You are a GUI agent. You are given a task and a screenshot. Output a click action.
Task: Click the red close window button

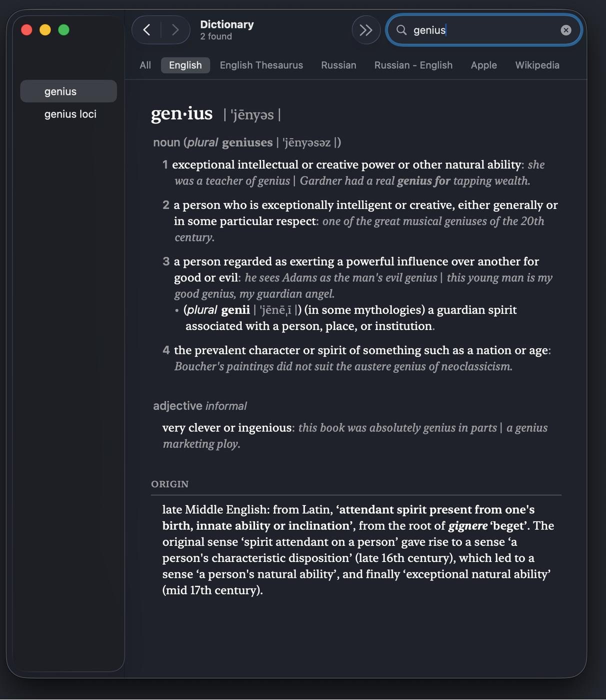pos(27,30)
